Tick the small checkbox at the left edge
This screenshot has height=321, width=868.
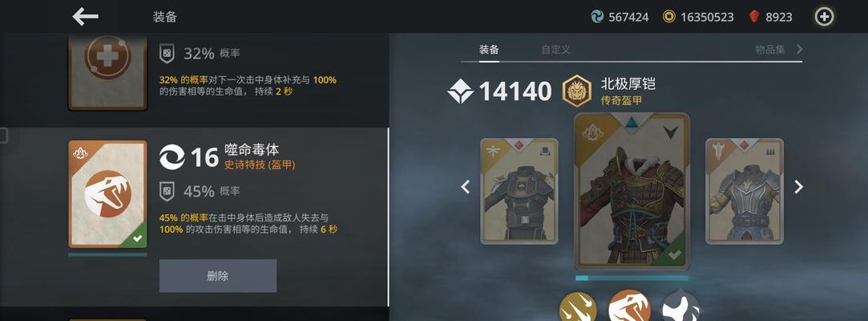point(4,136)
